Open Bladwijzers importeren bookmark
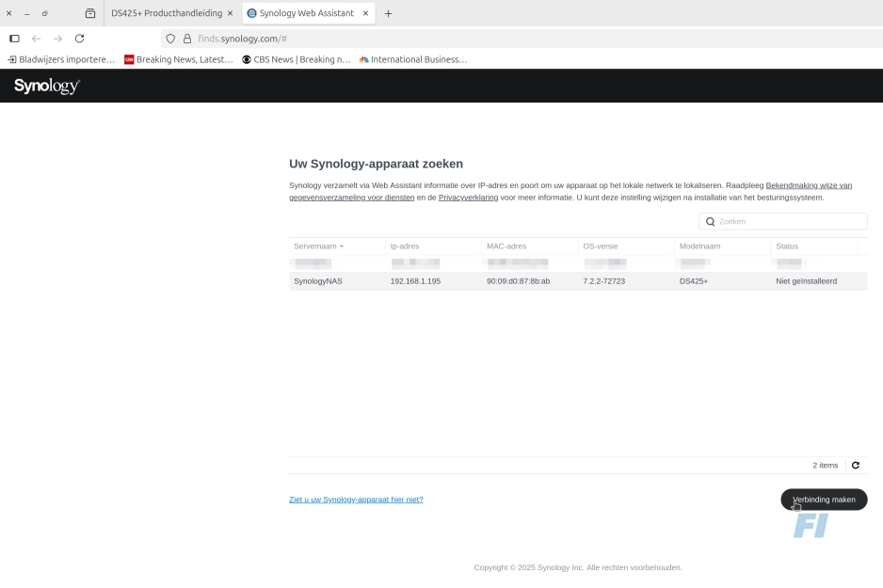883x588 pixels. 61,59
